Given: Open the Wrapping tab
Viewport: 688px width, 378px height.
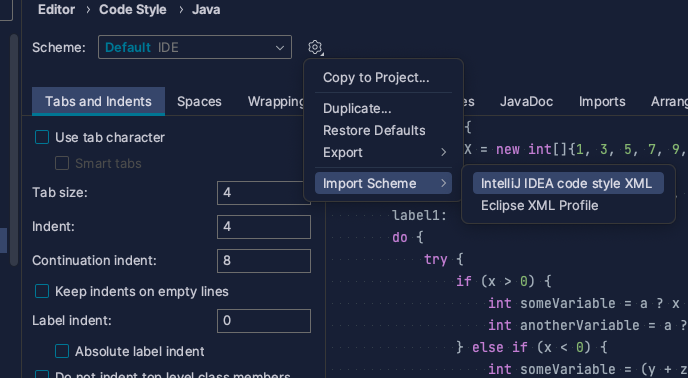Looking at the screenshot, I should click(276, 101).
